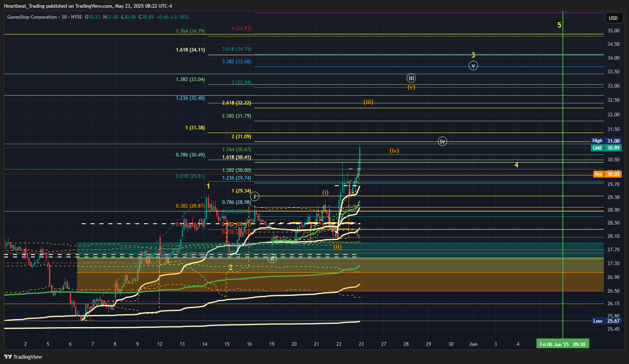Click day 14 on the date axis
This screenshot has width=629, height=364.
click(205, 344)
